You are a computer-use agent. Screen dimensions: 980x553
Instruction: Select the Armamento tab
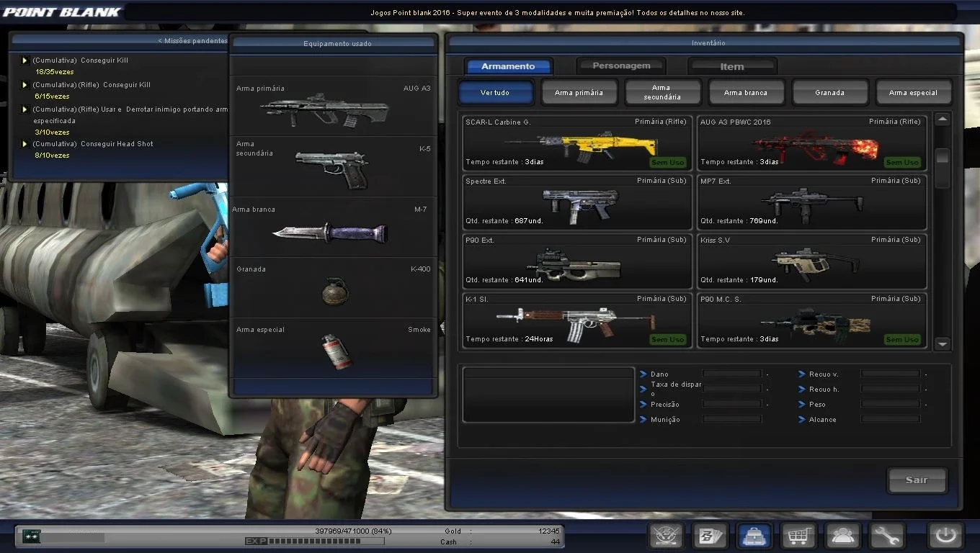(509, 66)
